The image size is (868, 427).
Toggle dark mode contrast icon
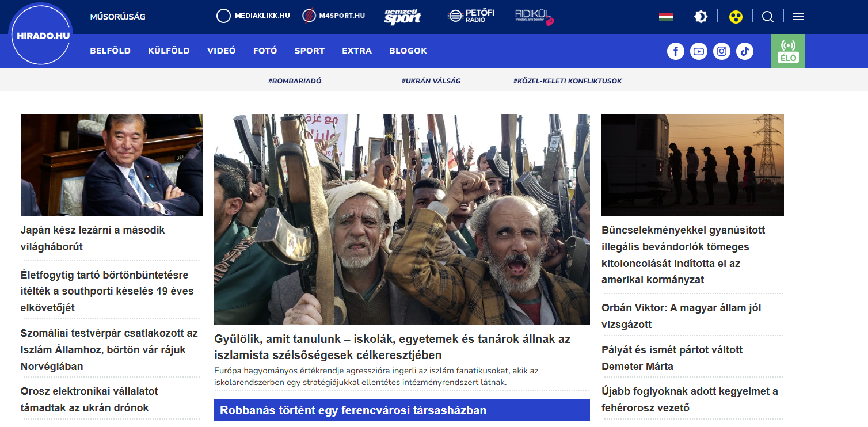pos(701,17)
